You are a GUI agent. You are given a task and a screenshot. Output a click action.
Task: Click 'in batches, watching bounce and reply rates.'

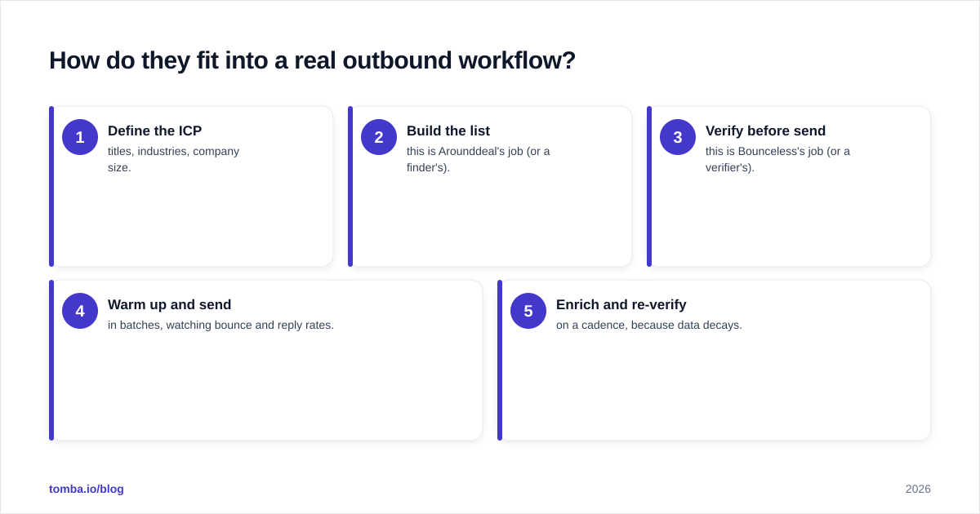click(220, 325)
